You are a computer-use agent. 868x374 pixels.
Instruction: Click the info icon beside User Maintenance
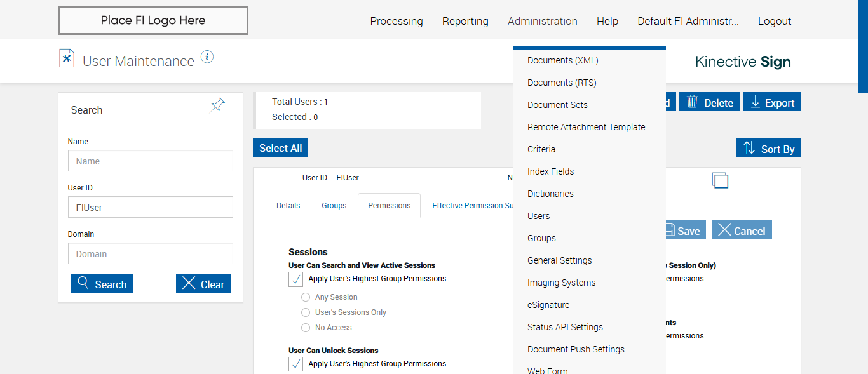point(207,57)
